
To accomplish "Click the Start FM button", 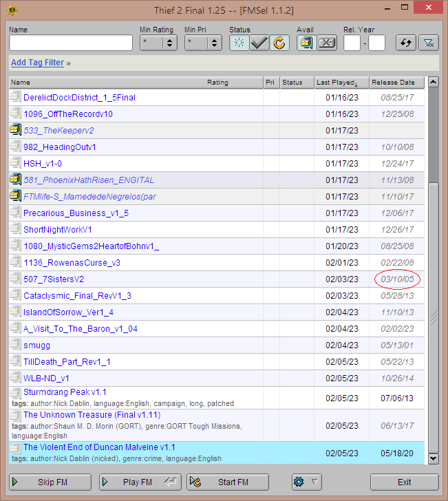I will click(228, 482).
